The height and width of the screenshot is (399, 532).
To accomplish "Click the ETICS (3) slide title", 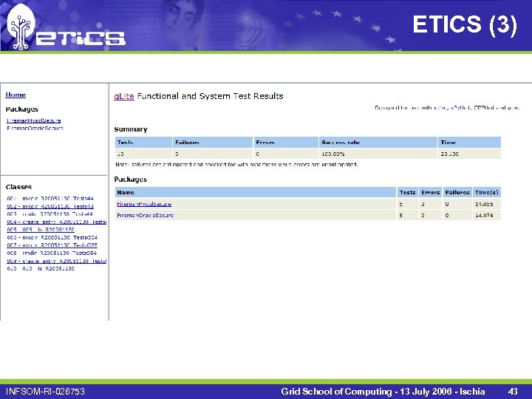I will (465, 25).
